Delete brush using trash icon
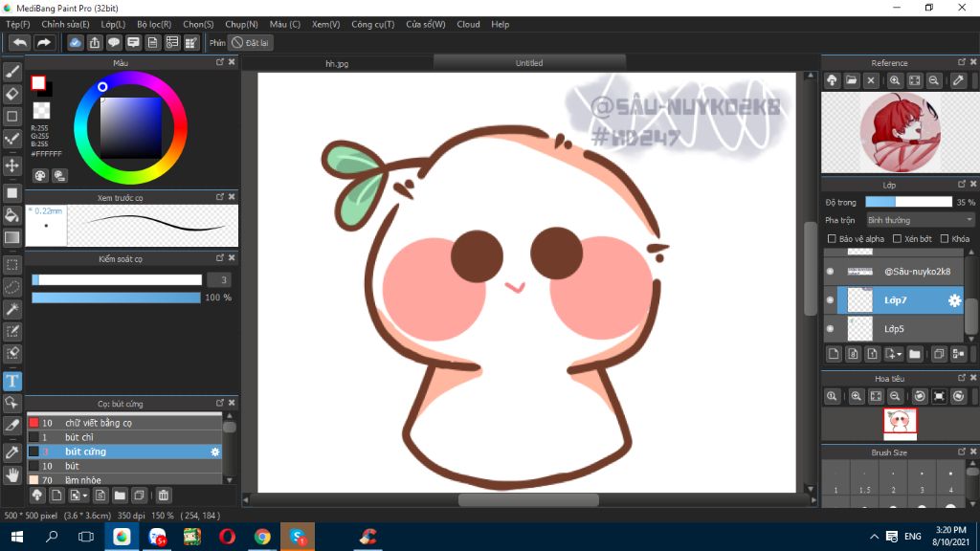Screen dimensions: 980x551 coord(163,496)
